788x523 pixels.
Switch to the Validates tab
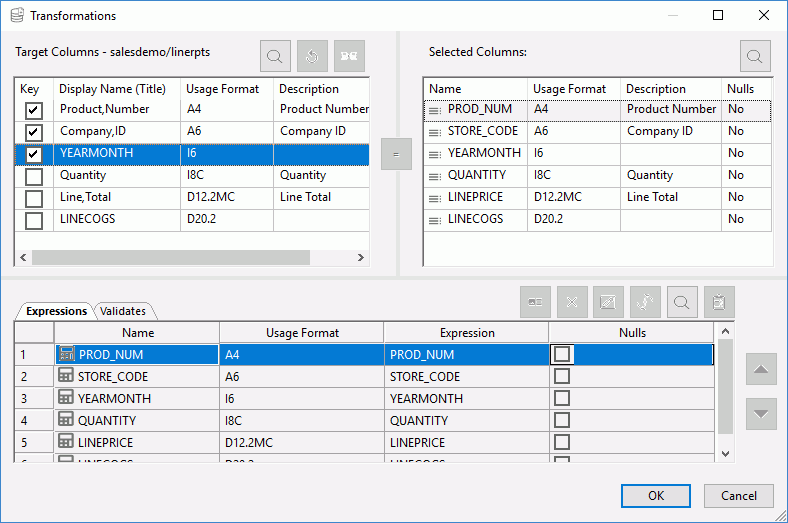(x=123, y=311)
